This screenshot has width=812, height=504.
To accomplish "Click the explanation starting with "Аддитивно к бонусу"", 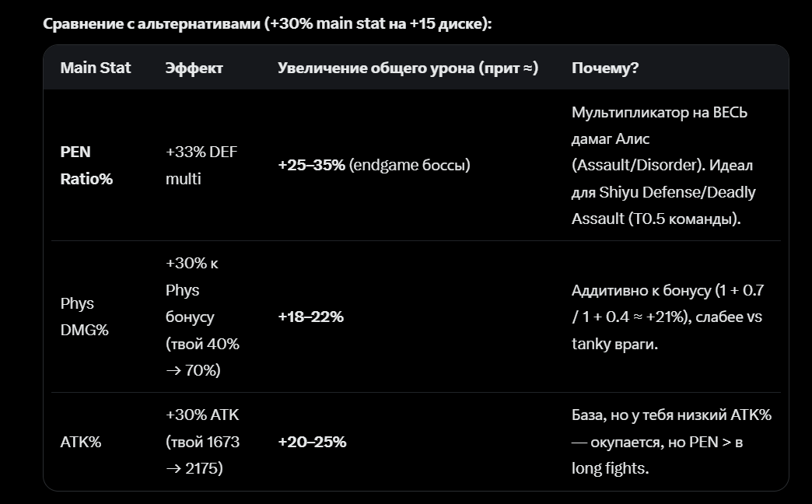I will [x=667, y=317].
